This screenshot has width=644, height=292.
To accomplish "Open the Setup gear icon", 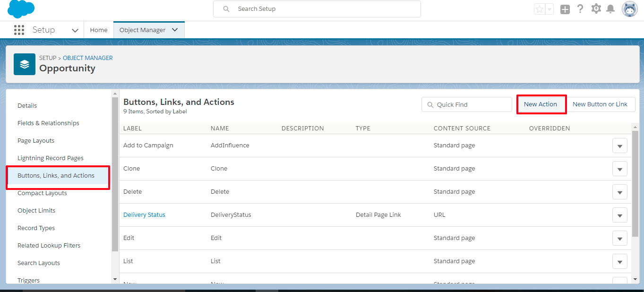I will coord(596,9).
